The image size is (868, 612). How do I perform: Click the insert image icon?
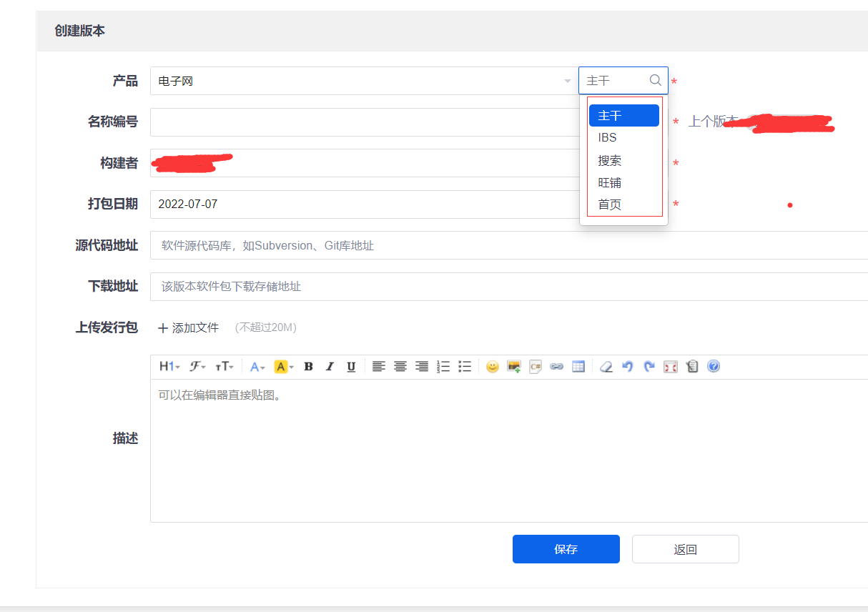tap(513, 367)
